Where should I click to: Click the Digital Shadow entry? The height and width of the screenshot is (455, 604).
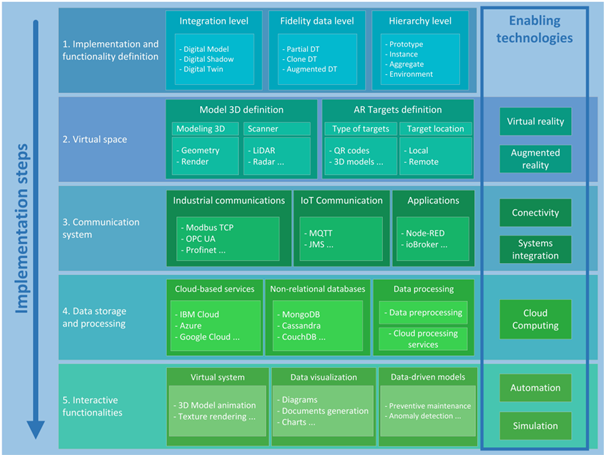coord(206,59)
